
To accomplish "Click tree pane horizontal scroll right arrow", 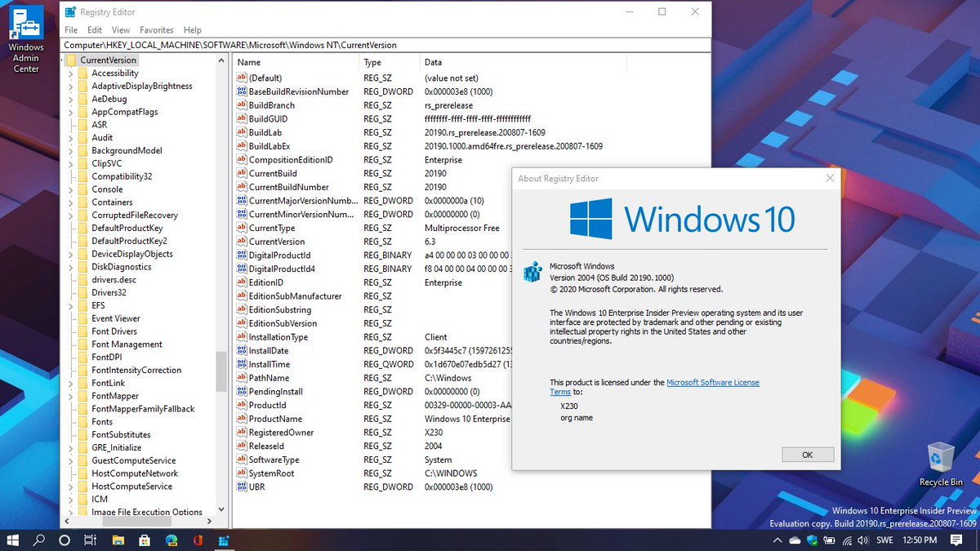I will 210,521.
